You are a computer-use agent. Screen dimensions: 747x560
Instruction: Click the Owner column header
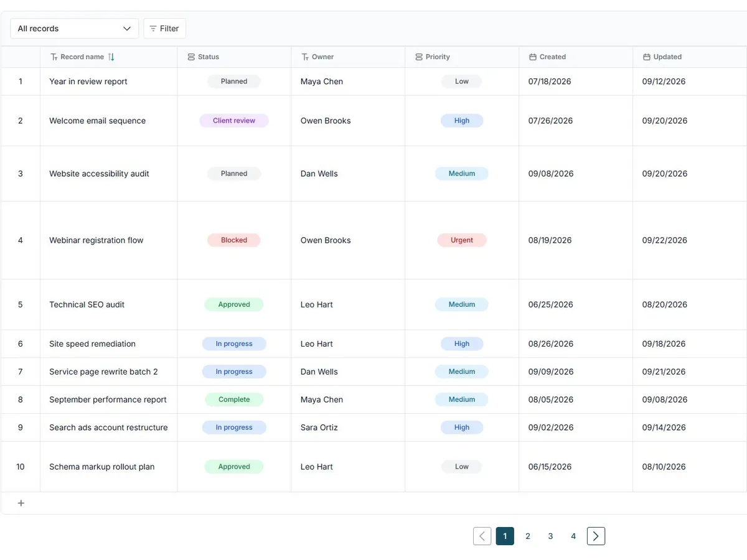point(348,57)
